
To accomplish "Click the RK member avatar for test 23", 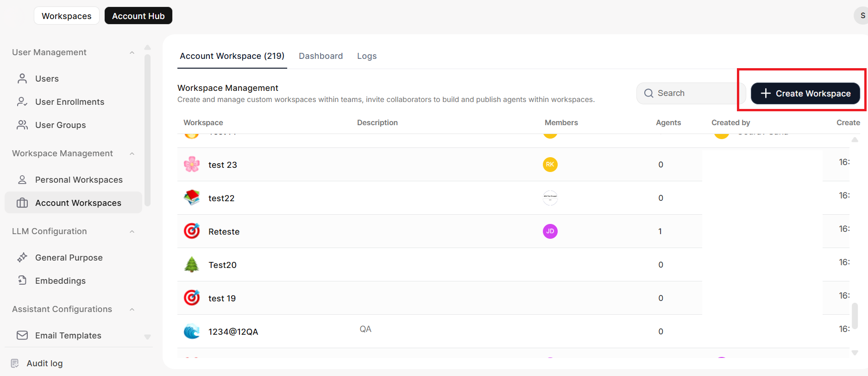I will pos(550,165).
